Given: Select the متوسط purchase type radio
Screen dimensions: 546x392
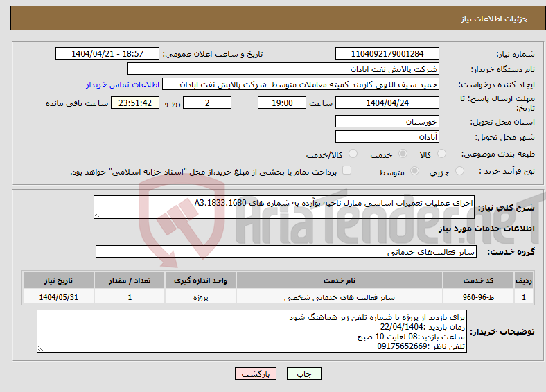Looking at the screenshot, I should [x=414, y=170].
